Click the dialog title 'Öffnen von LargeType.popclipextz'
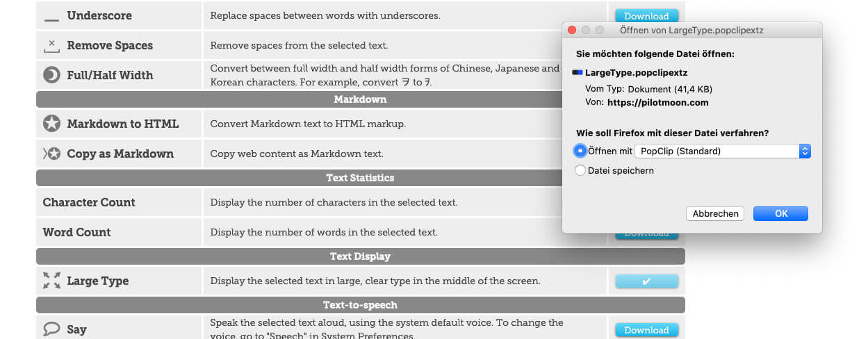The image size is (868, 339). pos(691,31)
